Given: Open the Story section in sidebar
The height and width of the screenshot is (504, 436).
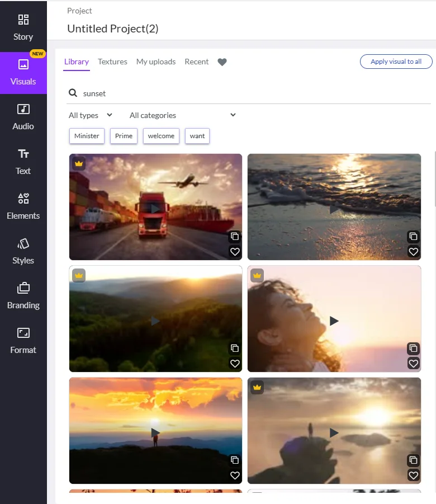Looking at the screenshot, I should pos(23,27).
